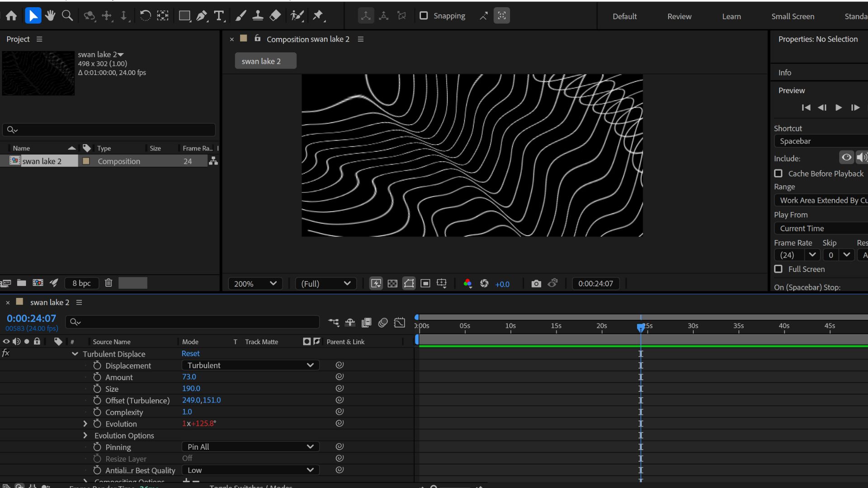Open the Pinning Pin All dropdown
The width and height of the screenshot is (868, 488).
250,446
